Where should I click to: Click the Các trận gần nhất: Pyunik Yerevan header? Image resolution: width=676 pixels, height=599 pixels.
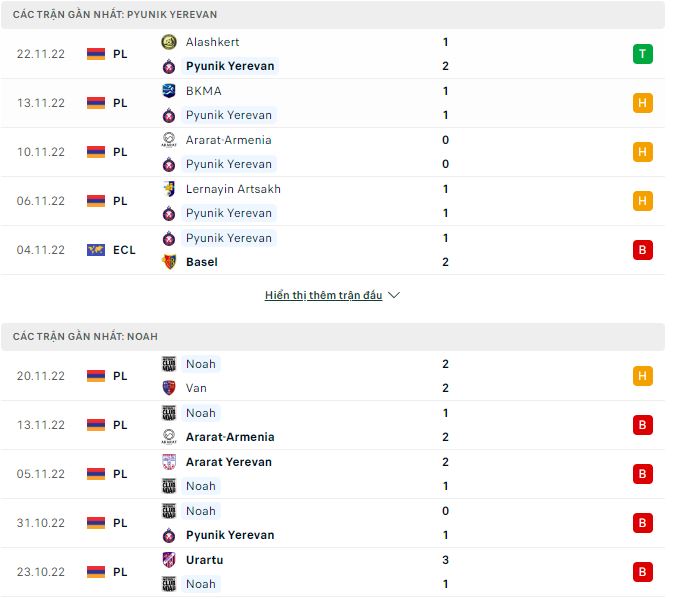pos(115,15)
